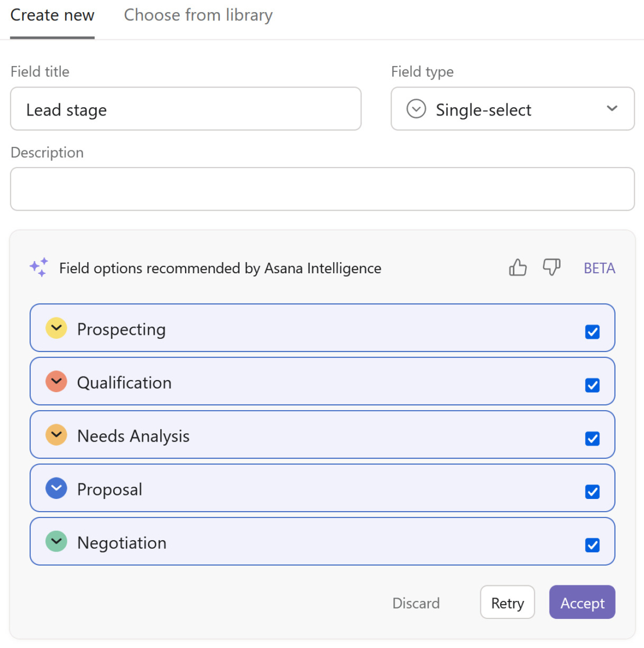Toggle the Needs Analysis checkbox off
Viewport: 644px width, 648px height.
(592, 438)
